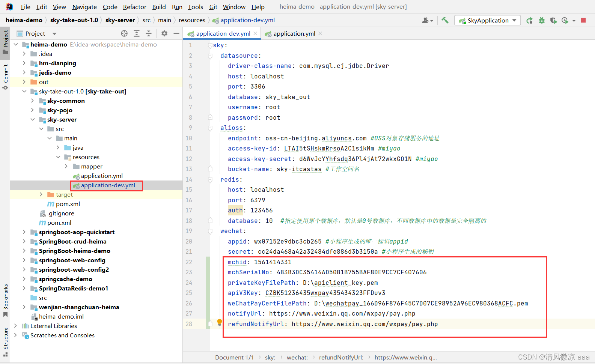Expand the mapper folder

(x=66, y=166)
